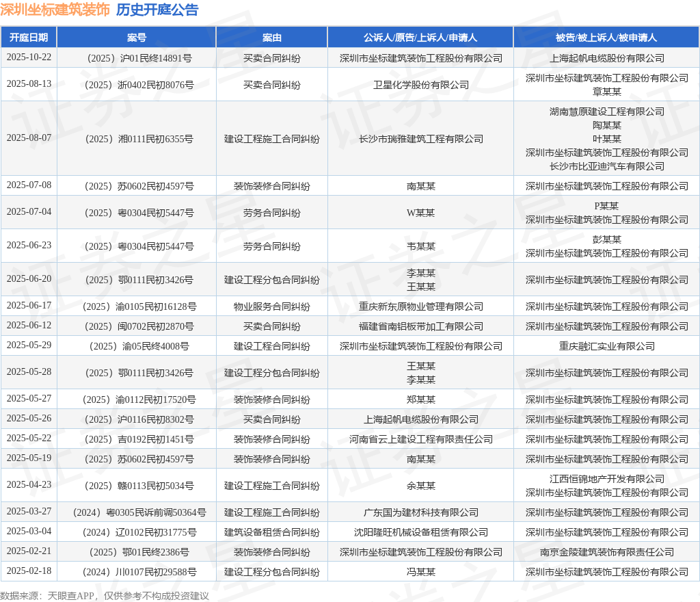Select the date cell 2025-05-28
Image resolution: width=700 pixels, height=602 pixels.
29,372
